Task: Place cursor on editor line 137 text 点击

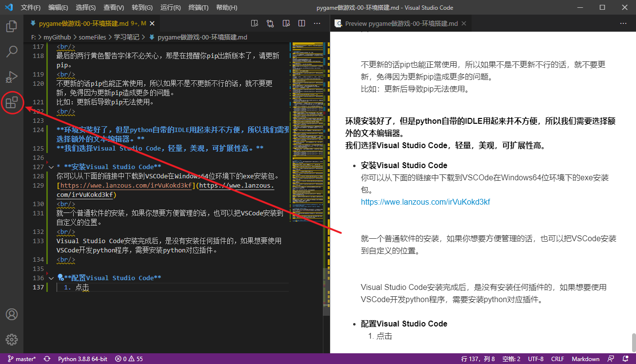Action: click(x=82, y=287)
